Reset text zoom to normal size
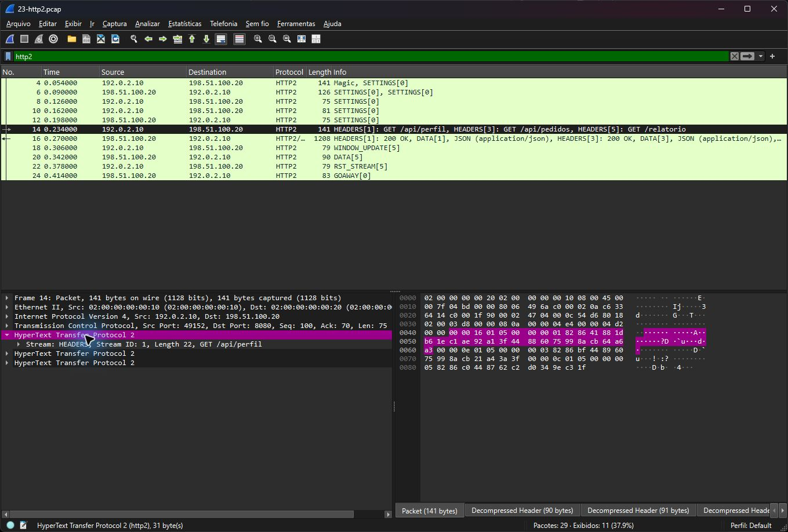This screenshot has width=788, height=532. pyautogui.click(x=286, y=39)
